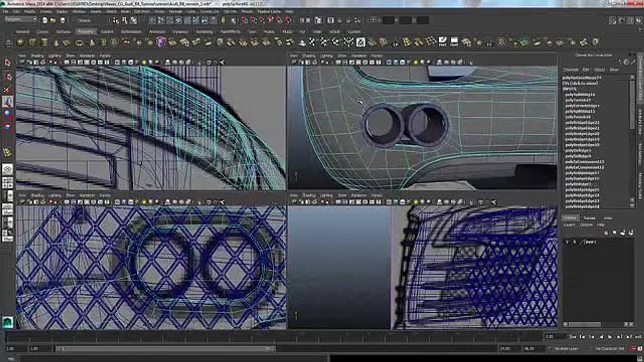Click the range slider bar

166,348
